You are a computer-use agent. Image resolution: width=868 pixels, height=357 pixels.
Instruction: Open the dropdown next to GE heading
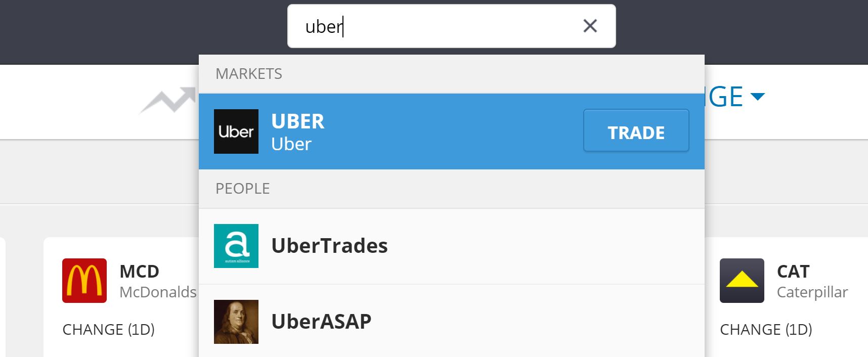(x=758, y=96)
